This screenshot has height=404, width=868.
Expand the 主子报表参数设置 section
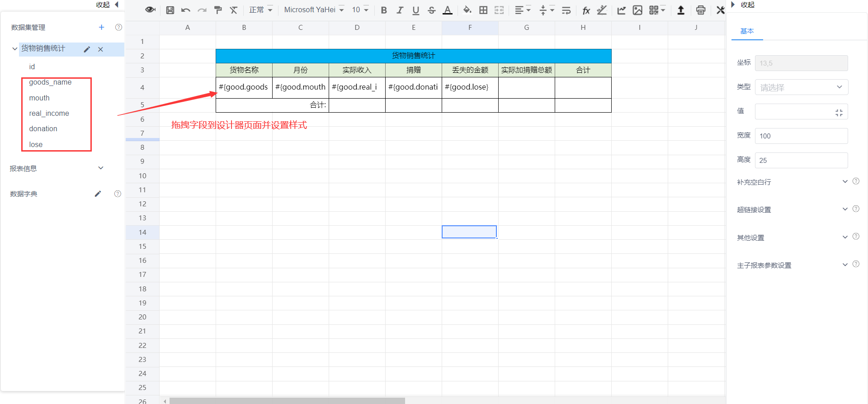tap(845, 265)
